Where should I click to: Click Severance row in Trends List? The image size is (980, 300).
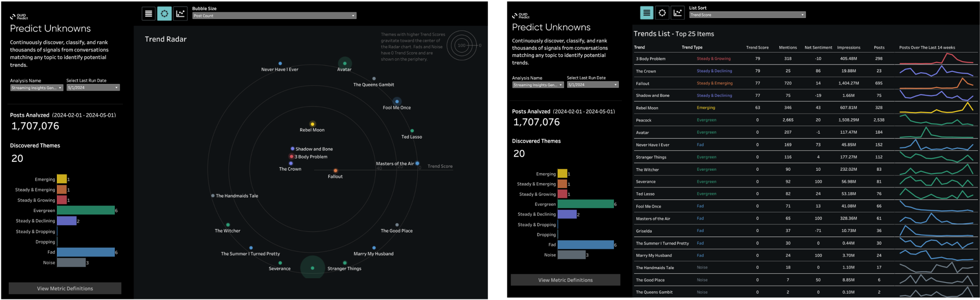coord(806,182)
